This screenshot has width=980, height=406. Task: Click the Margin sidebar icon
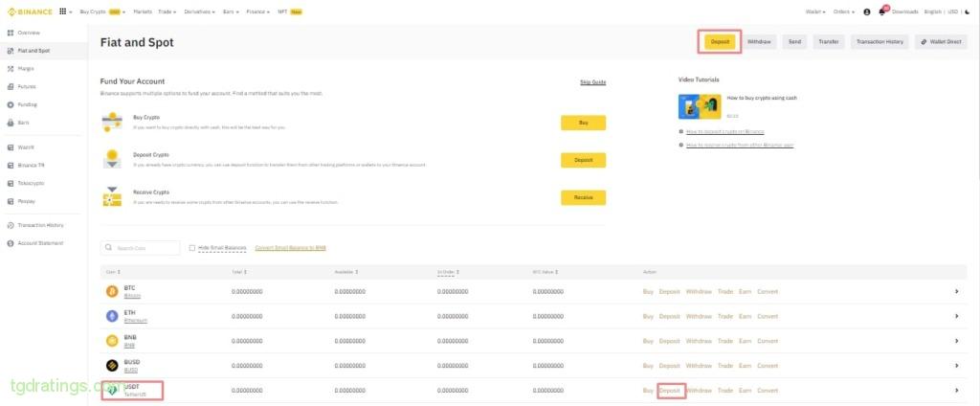click(x=10, y=69)
